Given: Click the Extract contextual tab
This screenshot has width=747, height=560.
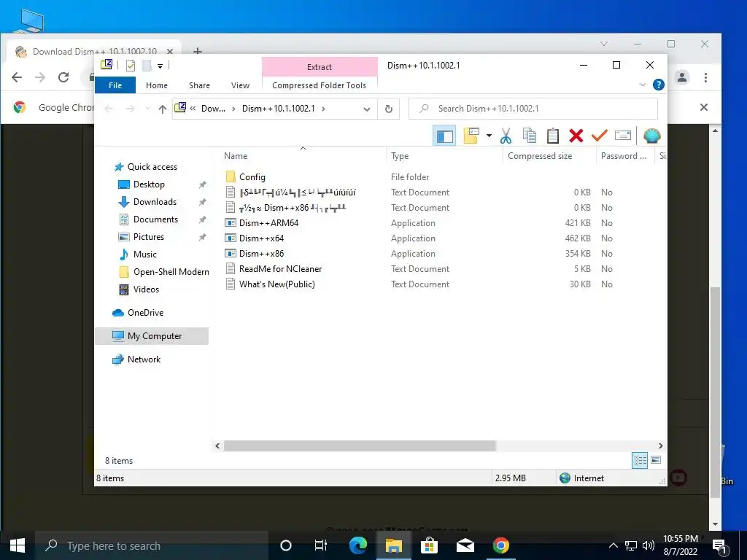Looking at the screenshot, I should [x=320, y=66].
